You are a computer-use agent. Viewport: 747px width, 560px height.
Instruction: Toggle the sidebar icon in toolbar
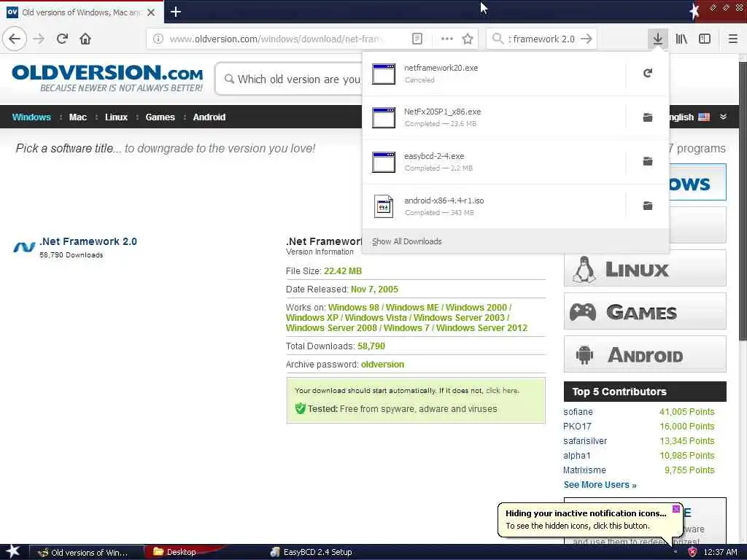tap(705, 39)
